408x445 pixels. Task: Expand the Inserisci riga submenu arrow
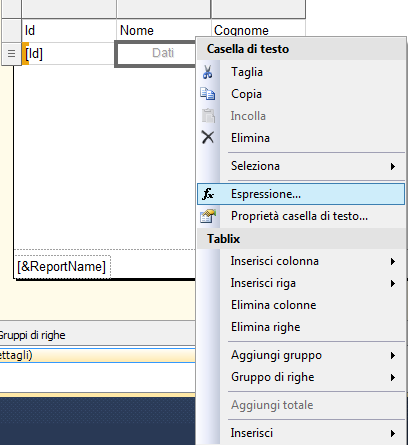coord(393,283)
